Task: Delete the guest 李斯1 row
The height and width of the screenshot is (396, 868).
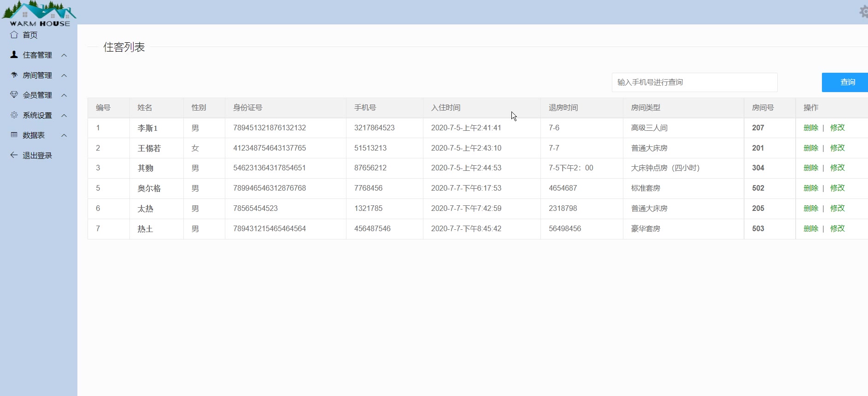Action: tap(810, 128)
